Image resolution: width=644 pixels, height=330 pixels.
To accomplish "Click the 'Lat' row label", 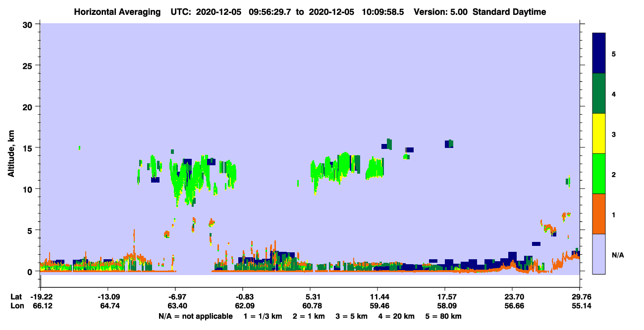I will click(x=16, y=297).
